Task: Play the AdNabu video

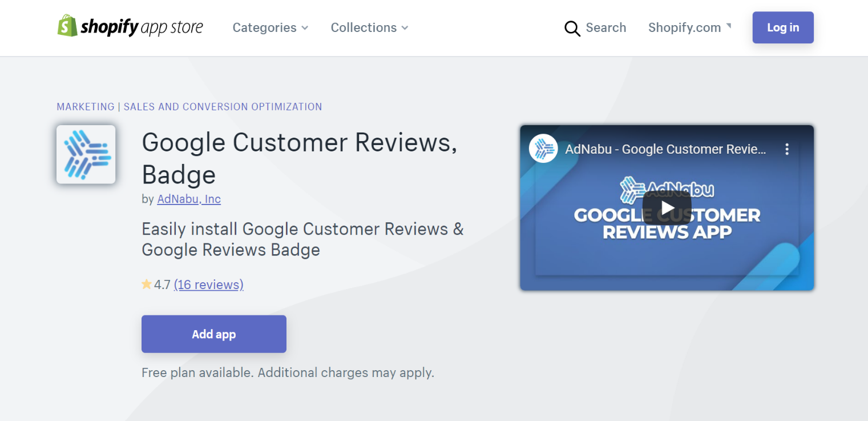Action: [x=667, y=208]
